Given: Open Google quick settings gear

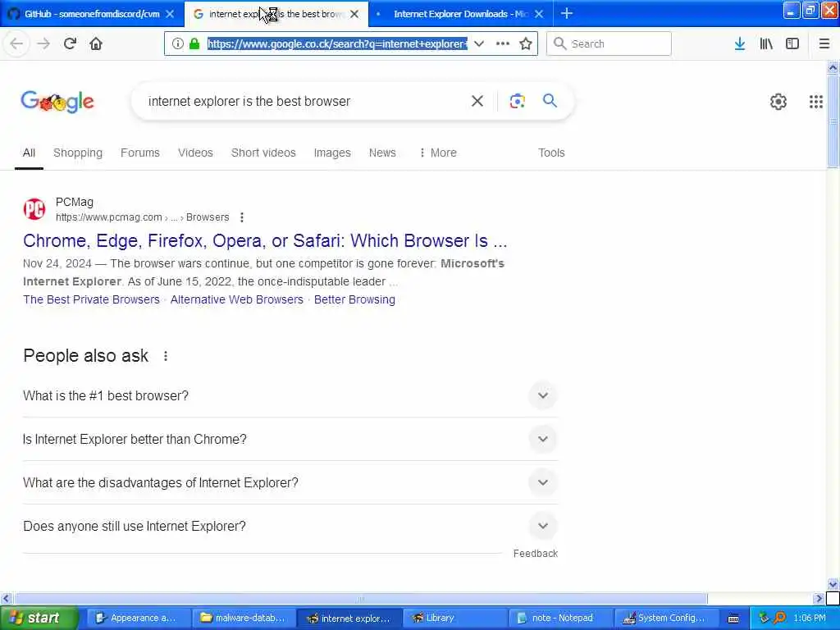Looking at the screenshot, I should (778, 101).
